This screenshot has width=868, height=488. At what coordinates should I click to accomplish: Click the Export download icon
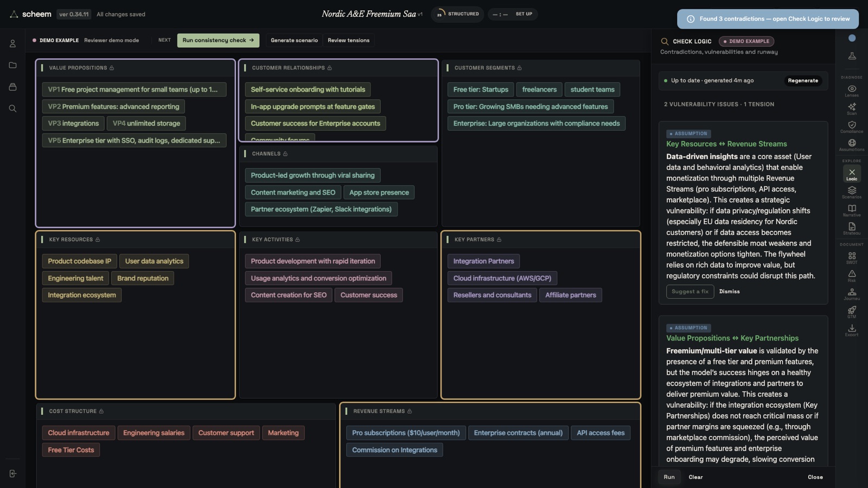point(852,330)
